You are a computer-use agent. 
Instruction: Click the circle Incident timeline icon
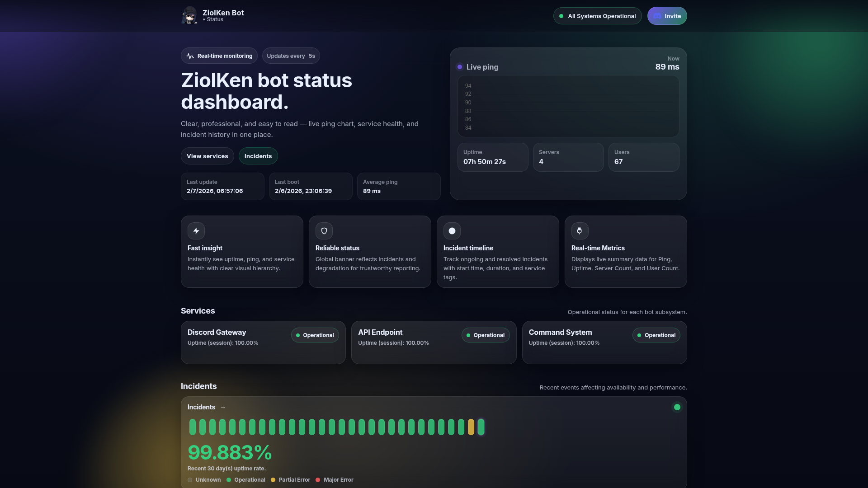[x=452, y=231]
